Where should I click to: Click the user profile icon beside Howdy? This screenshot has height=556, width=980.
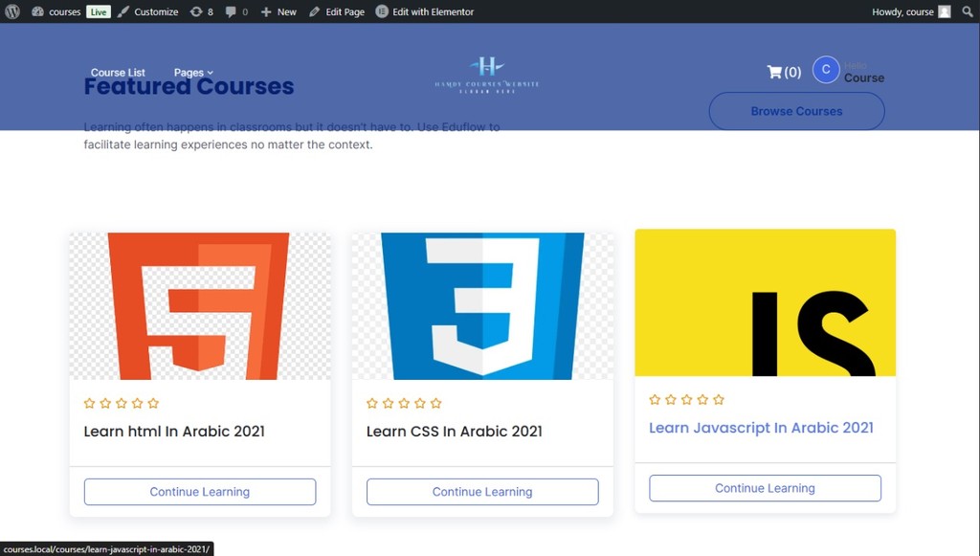pyautogui.click(x=945, y=11)
